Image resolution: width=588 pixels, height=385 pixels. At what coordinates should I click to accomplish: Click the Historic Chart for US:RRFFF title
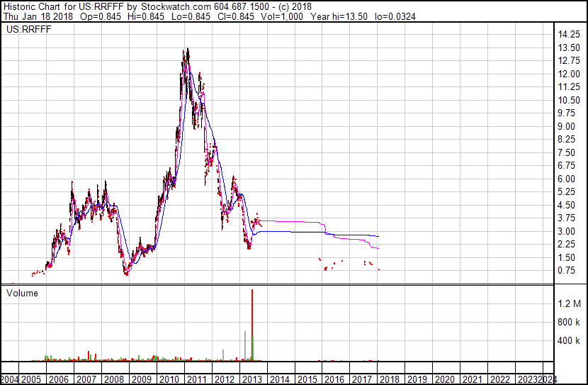click(x=63, y=6)
